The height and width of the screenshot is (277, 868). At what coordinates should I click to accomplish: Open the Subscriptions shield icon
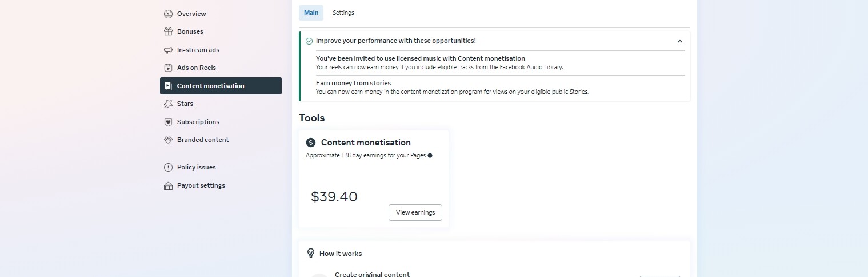pos(168,122)
